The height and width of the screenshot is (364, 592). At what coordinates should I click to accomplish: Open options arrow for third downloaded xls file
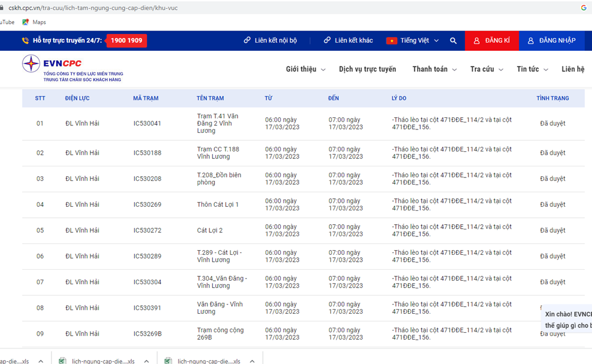[252, 361]
